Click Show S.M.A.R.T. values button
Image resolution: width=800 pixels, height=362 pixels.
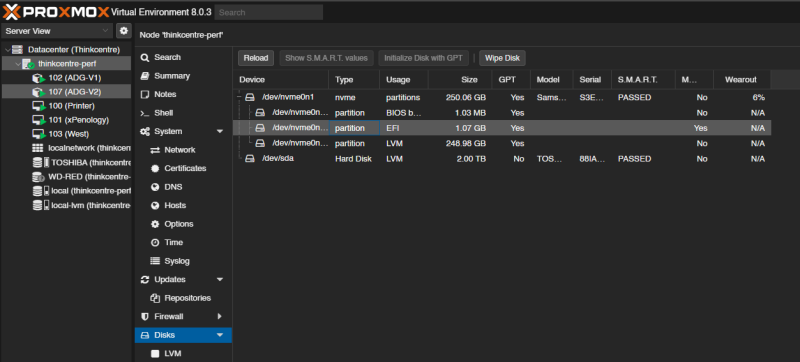click(x=327, y=58)
